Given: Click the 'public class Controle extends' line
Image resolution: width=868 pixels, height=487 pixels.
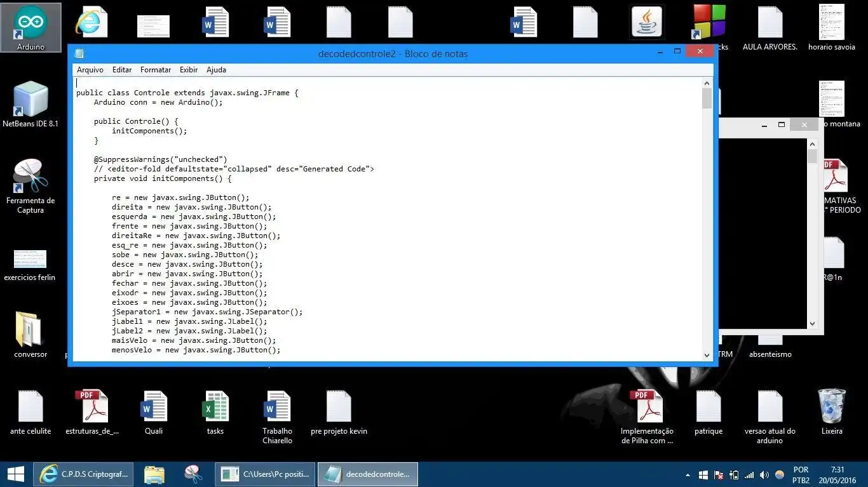Looking at the screenshot, I should (187, 93).
